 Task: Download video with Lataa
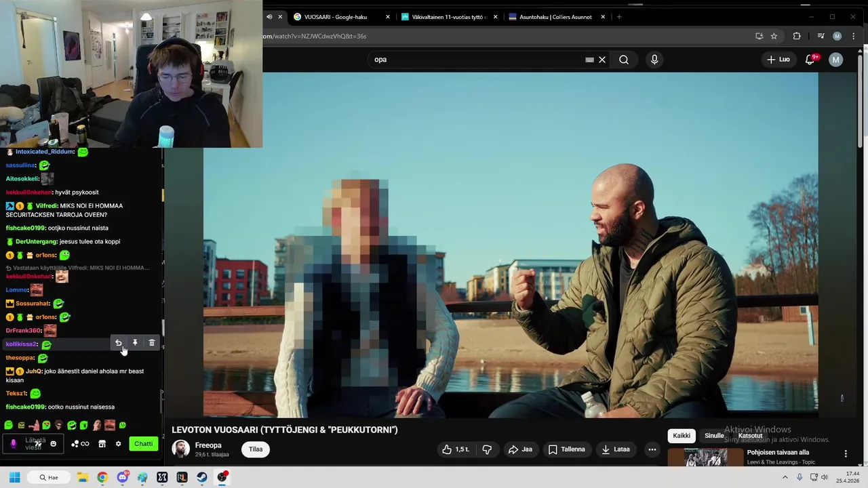point(616,449)
